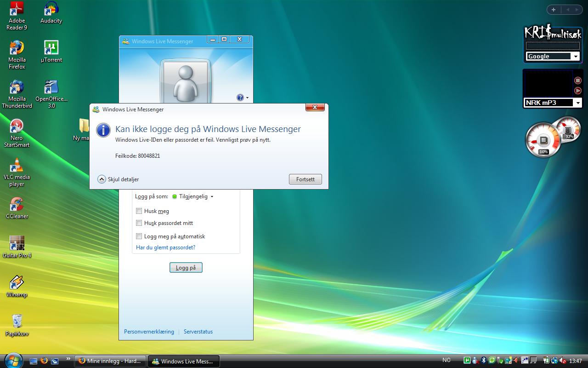Switch to 'Mine innlegg - Hard...' taskbar item
This screenshot has height=368, width=588.
(110, 361)
